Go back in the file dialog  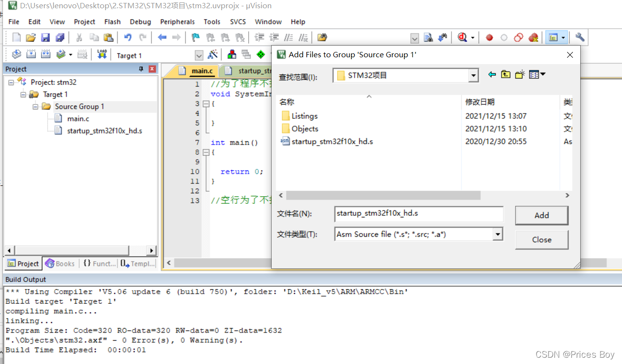point(492,75)
